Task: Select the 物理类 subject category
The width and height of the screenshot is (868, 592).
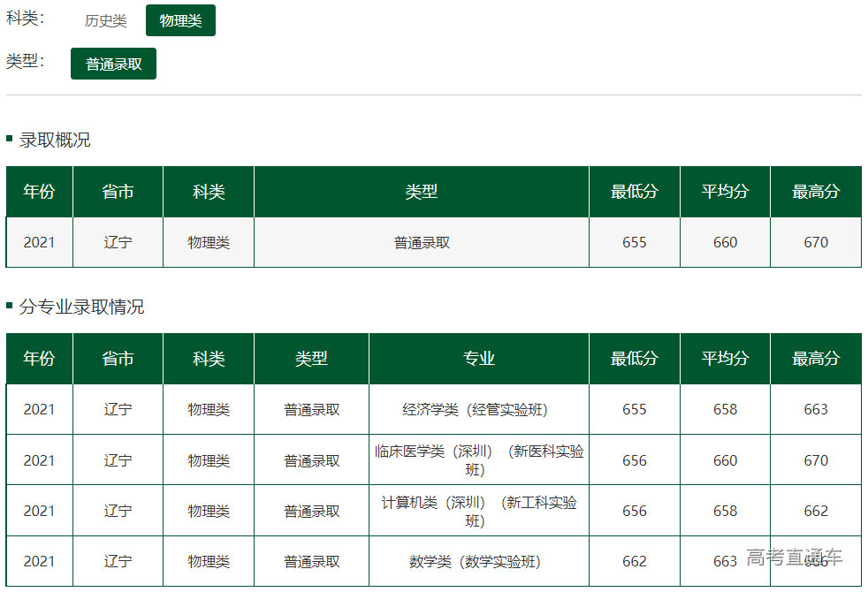Action: tap(180, 21)
